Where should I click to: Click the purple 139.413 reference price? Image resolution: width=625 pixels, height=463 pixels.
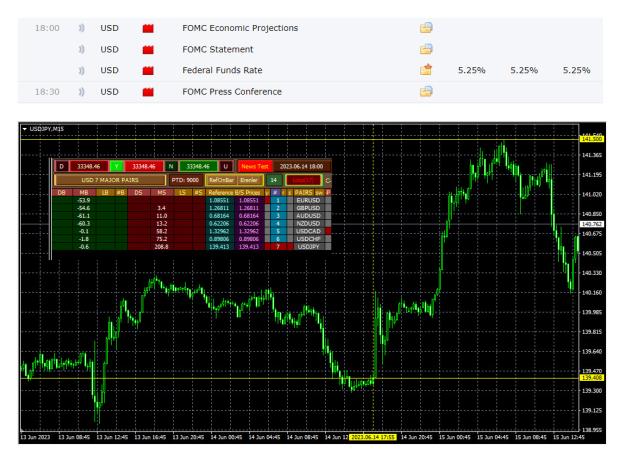(249, 247)
